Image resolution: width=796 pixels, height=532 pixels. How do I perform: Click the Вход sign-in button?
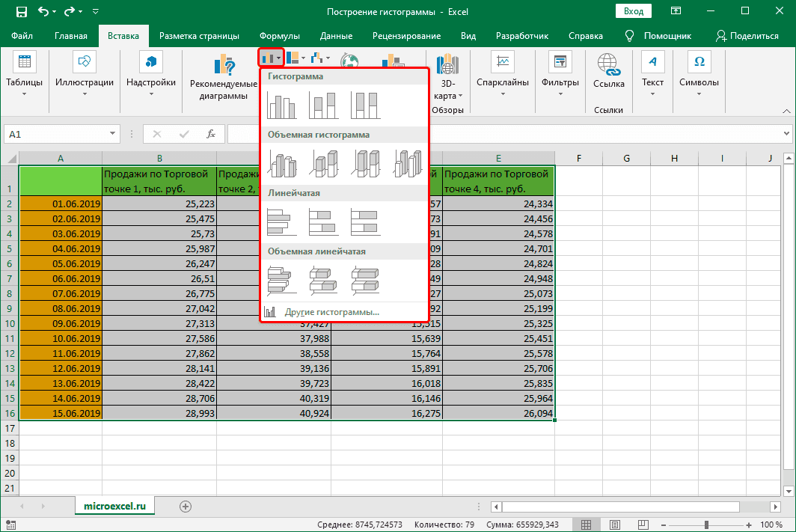click(633, 11)
